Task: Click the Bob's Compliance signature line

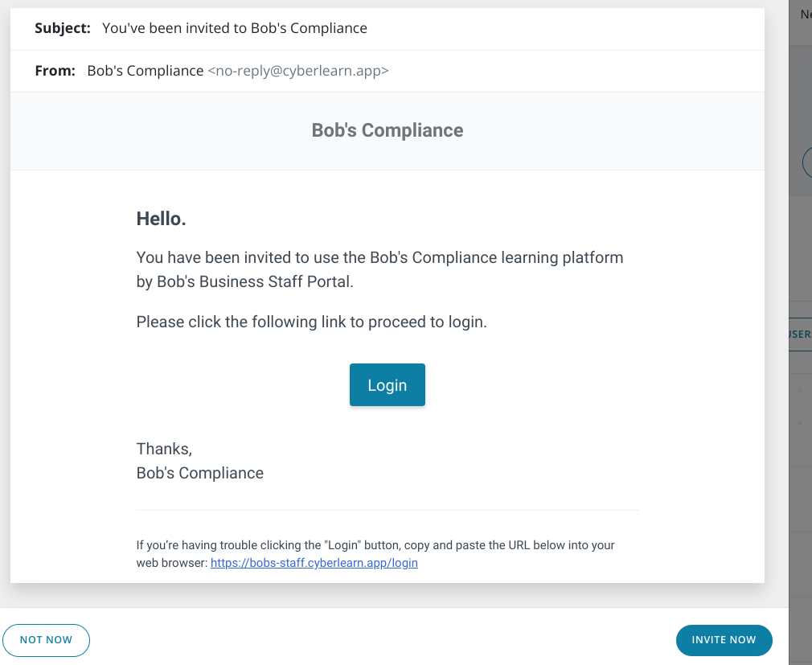Action: point(200,473)
